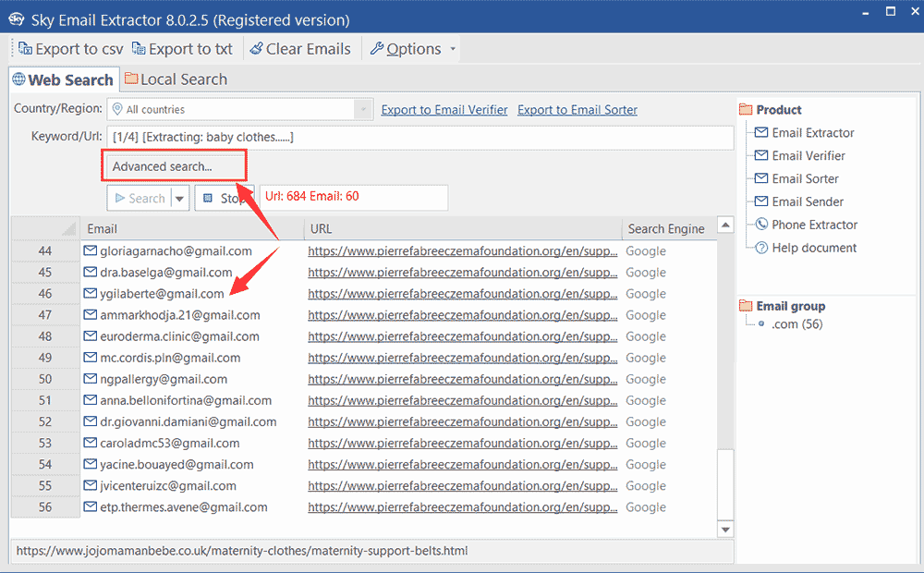The width and height of the screenshot is (924, 573).
Task: Select the row 44 header
Action: 45,251
